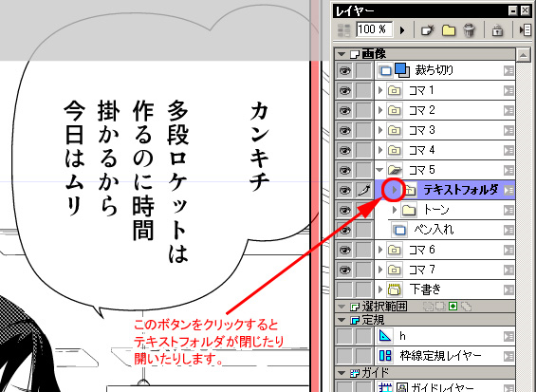The image size is (536, 392).
Task: Show the 下書き layer using its empty eye box
Action: coord(345,289)
